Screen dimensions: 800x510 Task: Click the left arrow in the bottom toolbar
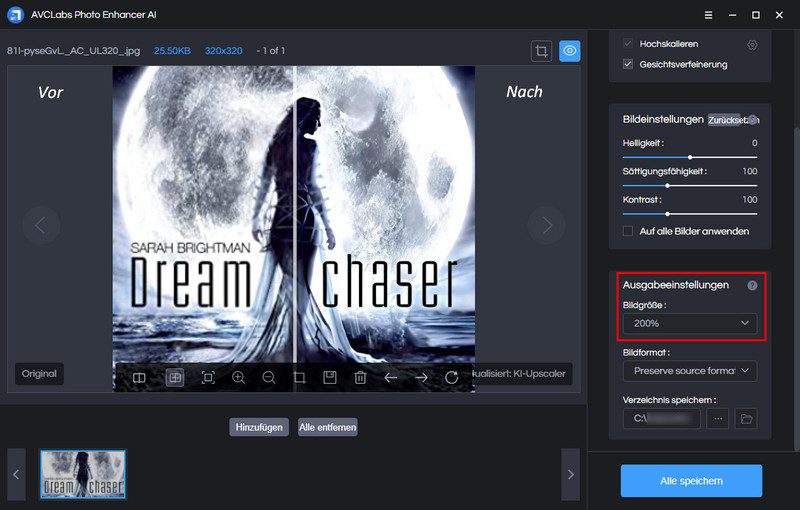coord(391,378)
